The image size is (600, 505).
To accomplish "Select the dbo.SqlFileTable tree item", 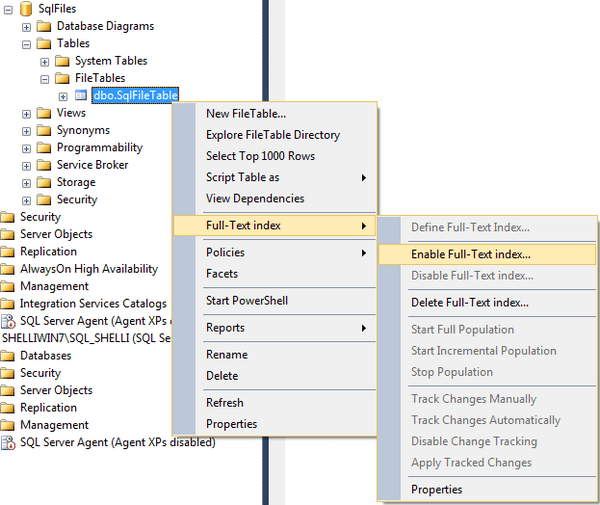I will click(135, 95).
